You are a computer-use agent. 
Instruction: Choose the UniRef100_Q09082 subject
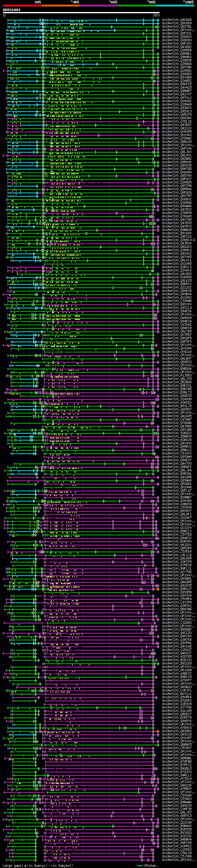tap(177, 101)
